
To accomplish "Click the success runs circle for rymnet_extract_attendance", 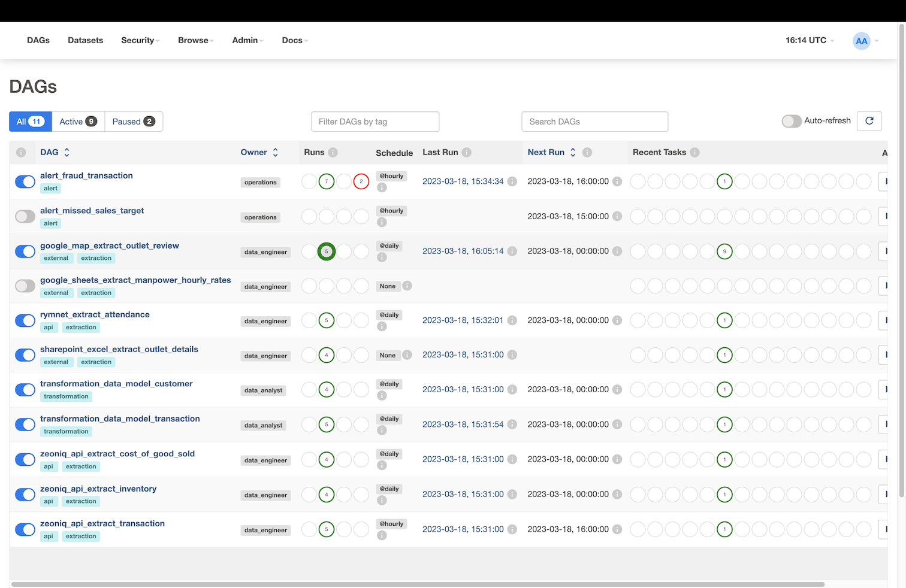I will (327, 320).
